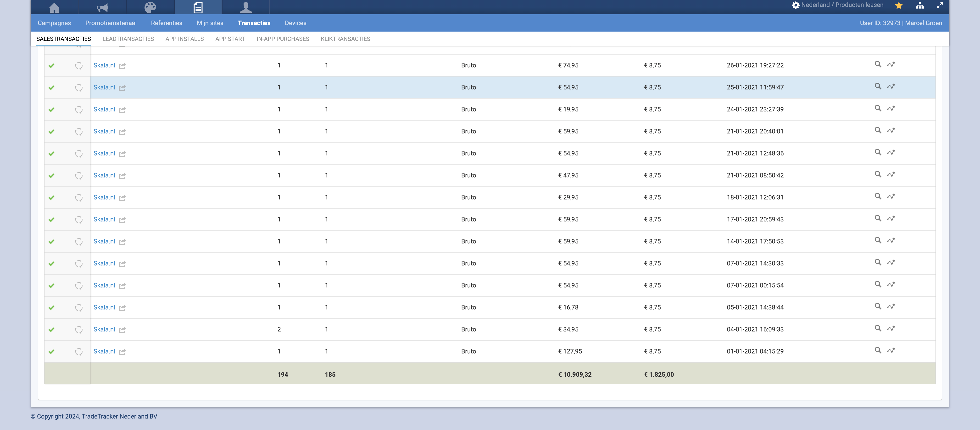View details of 04-01-2021 16:09:33 transaction
The height and width of the screenshot is (430, 980).
(x=878, y=328)
